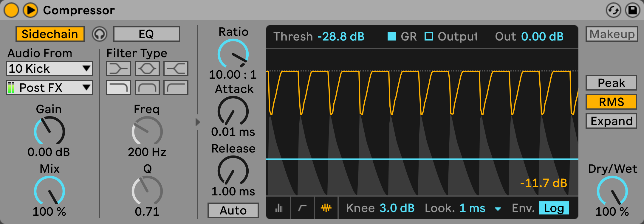
Task: Switch to the activity waveform view icon
Action: [326, 208]
